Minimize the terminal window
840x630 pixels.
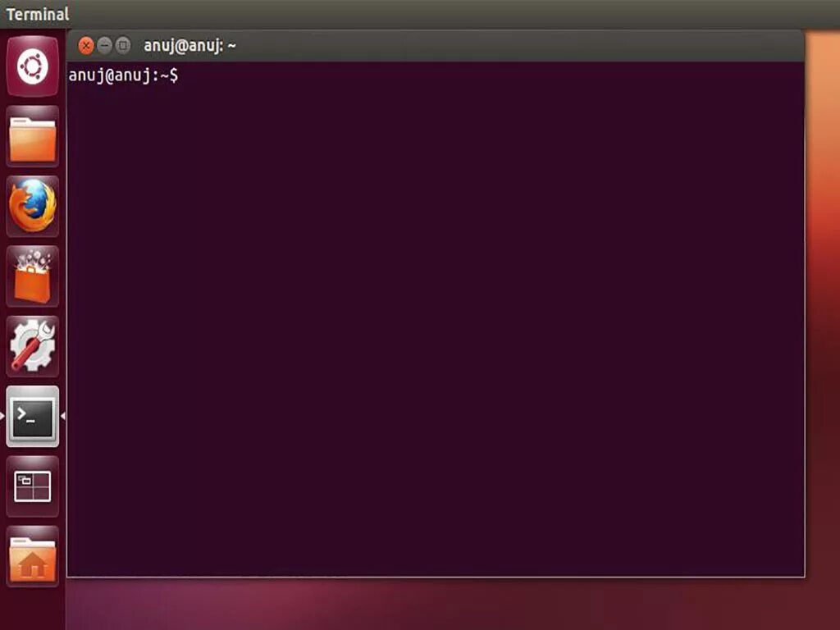pos(104,46)
